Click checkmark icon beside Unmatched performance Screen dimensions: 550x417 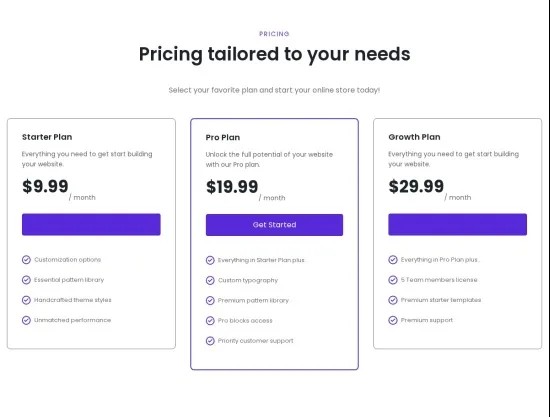(26, 320)
